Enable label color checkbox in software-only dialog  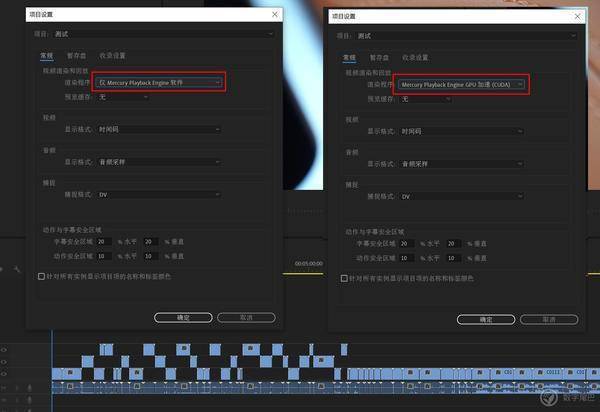point(41,277)
